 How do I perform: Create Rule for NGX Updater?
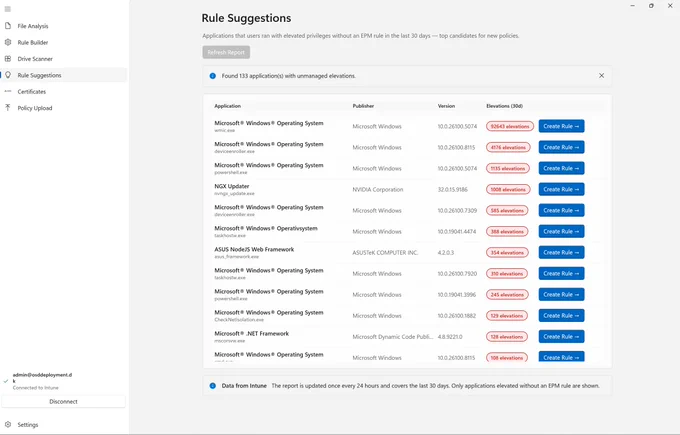coord(561,189)
